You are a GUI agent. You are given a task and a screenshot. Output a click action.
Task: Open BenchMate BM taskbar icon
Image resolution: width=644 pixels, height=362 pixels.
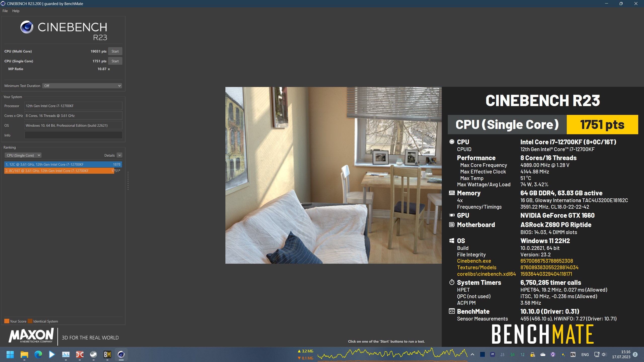point(107,354)
